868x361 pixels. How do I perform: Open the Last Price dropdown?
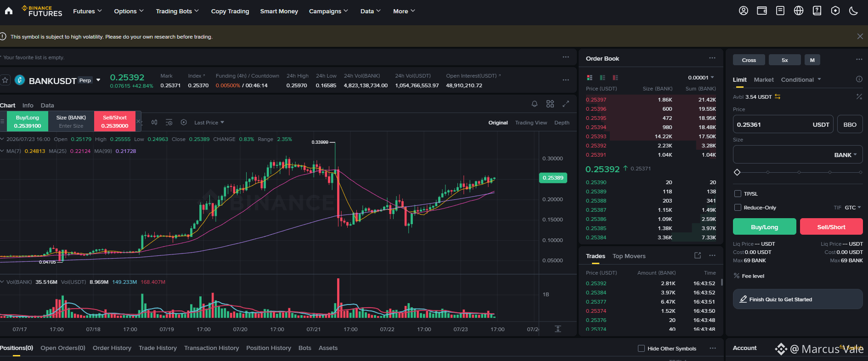[x=209, y=123]
